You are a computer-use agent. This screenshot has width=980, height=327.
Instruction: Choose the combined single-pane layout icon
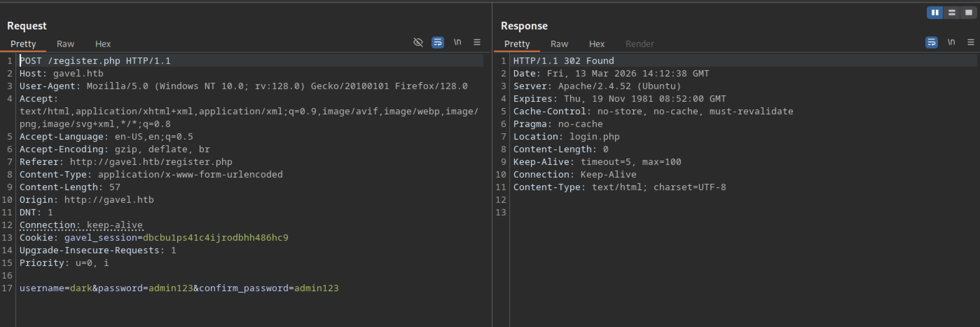coord(969,13)
